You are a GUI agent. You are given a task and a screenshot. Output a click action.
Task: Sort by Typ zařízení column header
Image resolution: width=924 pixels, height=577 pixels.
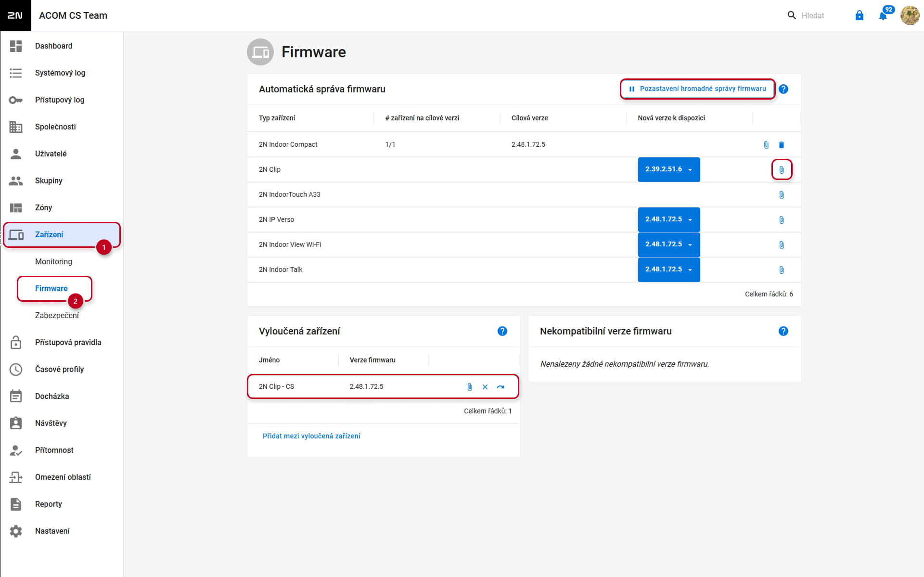click(x=277, y=118)
